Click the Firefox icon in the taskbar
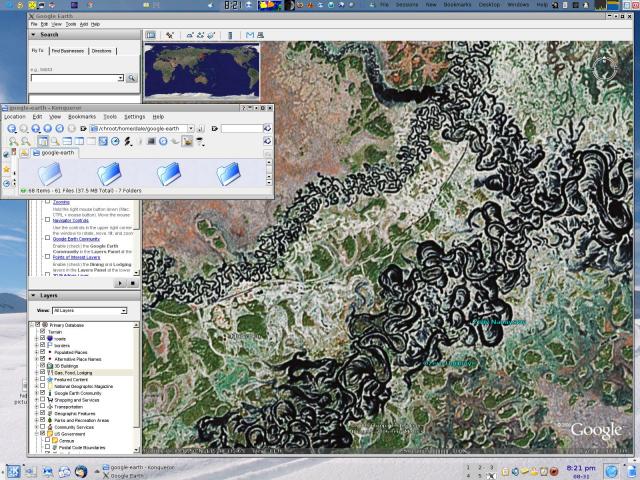 (x=81, y=471)
